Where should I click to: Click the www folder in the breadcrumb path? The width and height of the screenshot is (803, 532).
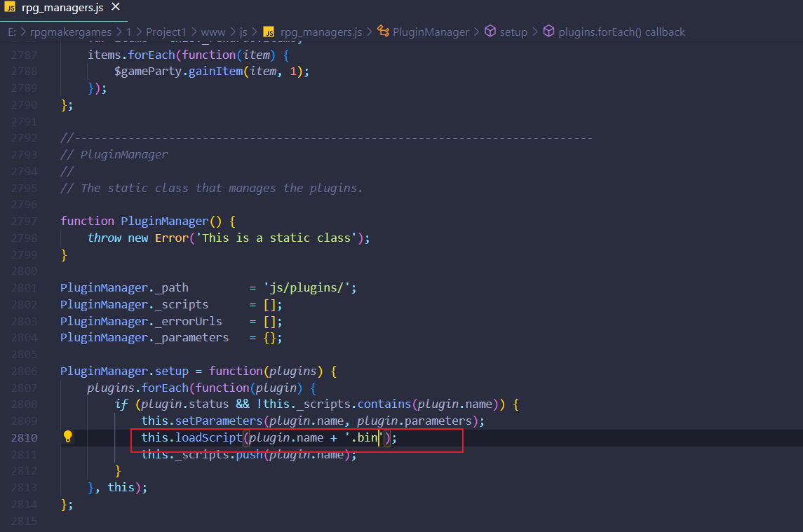(x=214, y=32)
